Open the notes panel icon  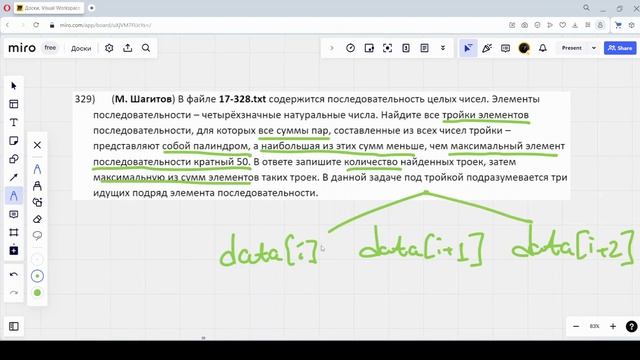point(424,48)
